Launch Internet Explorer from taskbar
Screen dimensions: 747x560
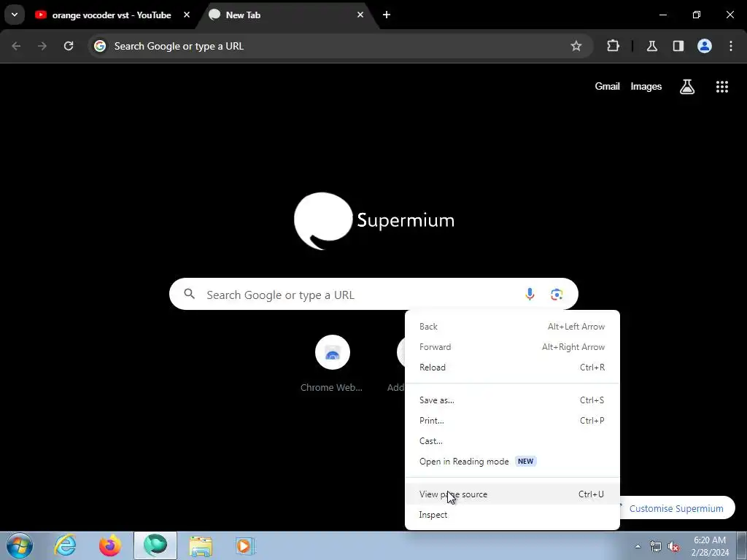(65, 545)
